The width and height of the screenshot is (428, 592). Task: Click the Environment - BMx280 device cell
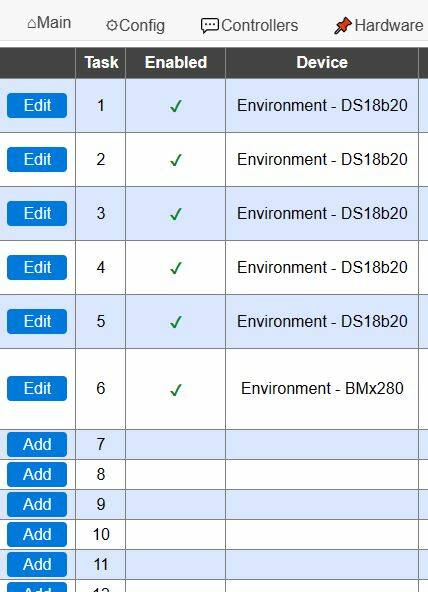click(322, 388)
